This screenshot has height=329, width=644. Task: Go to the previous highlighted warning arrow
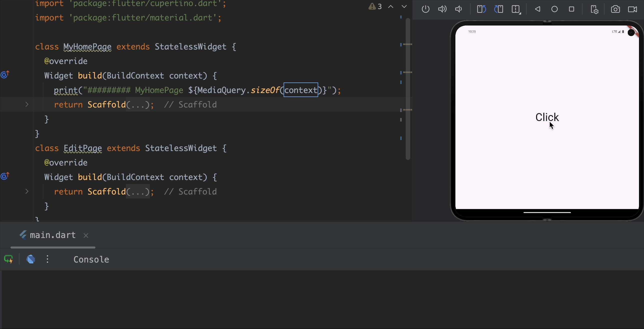pos(390,6)
